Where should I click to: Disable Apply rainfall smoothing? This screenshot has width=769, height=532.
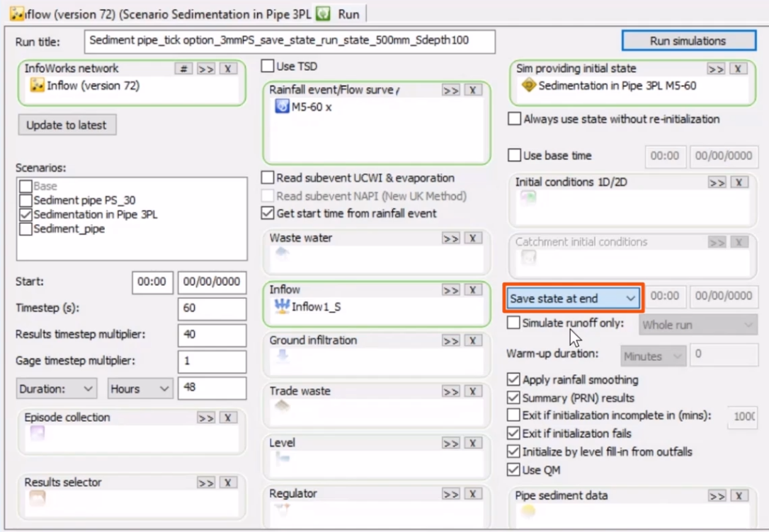coord(513,380)
